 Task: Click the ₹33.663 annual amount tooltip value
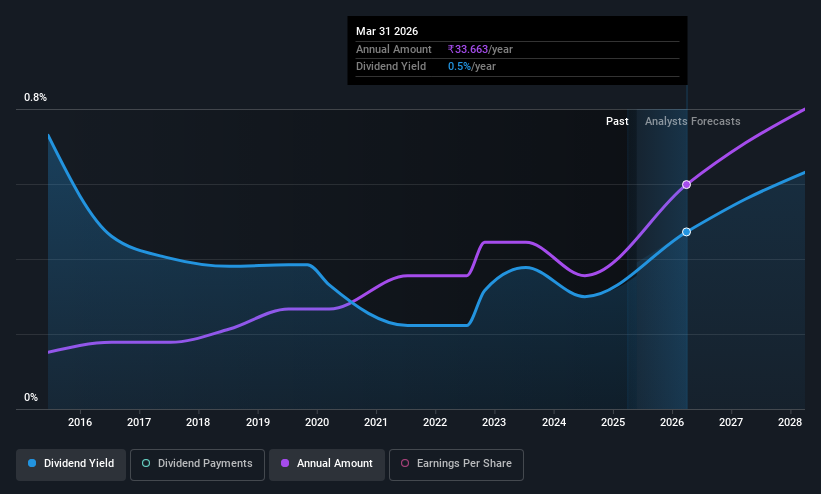[x=468, y=49]
